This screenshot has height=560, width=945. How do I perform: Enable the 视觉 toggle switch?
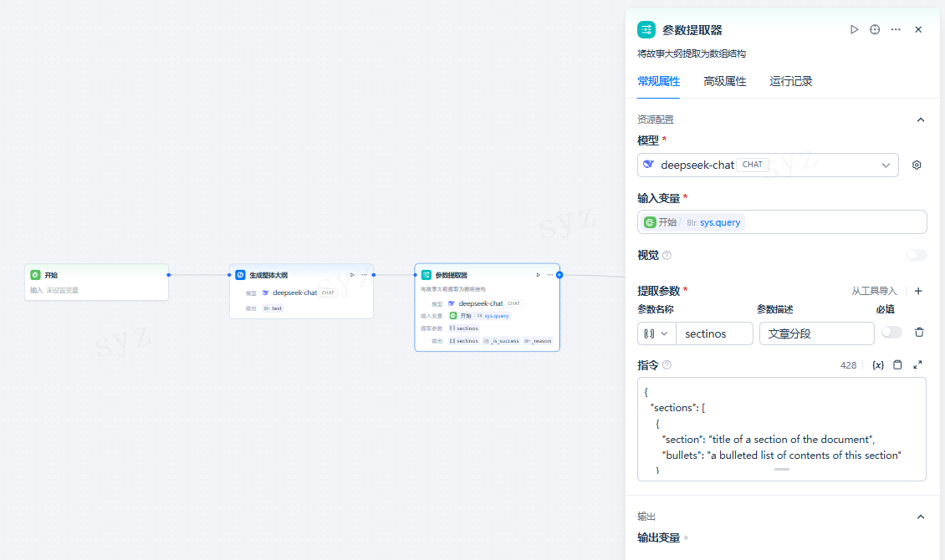tap(917, 254)
